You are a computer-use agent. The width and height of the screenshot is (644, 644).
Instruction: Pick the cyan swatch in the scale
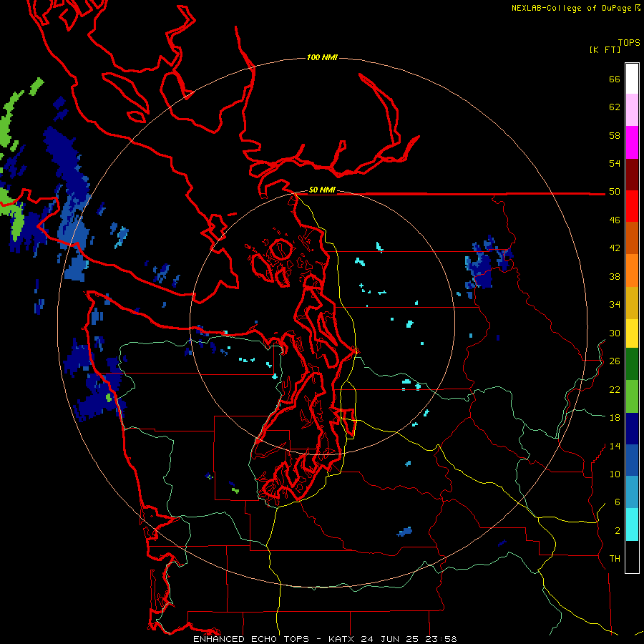coord(632,525)
